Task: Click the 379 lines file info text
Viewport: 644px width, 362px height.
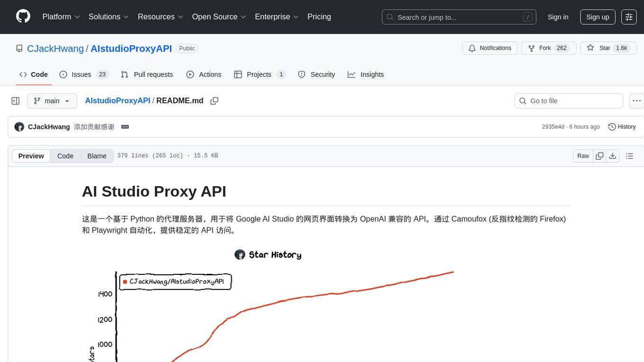Action: point(167,156)
